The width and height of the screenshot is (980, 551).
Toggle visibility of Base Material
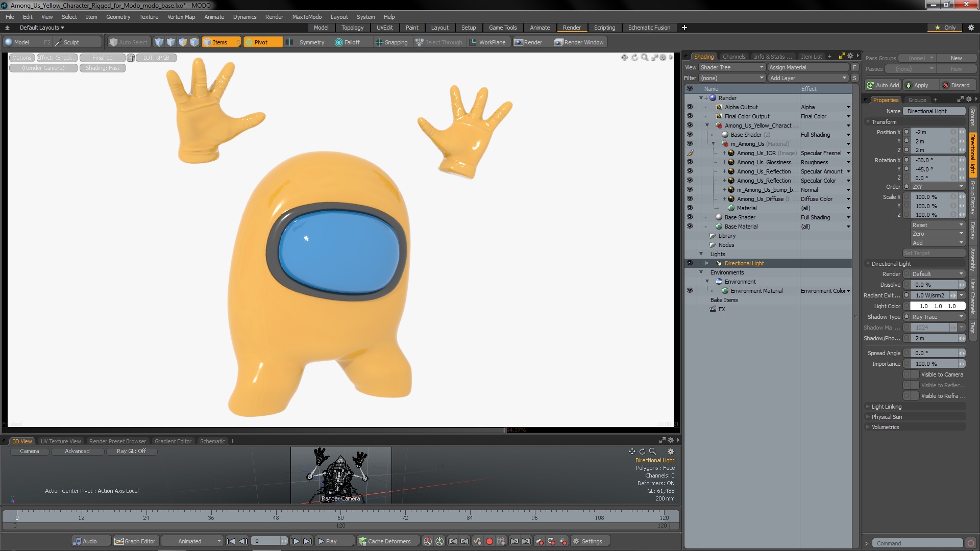[690, 227]
